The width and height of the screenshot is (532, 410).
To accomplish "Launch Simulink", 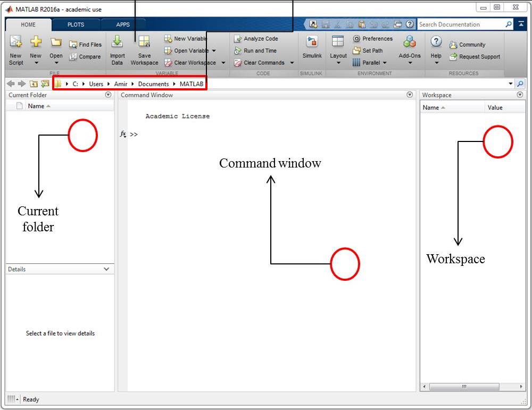I will click(312, 47).
